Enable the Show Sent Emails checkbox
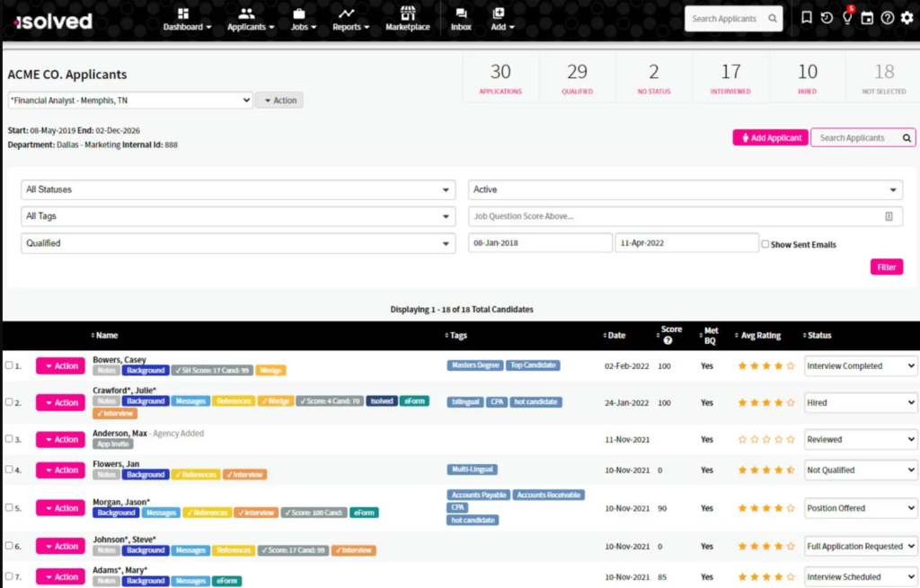 pos(764,244)
